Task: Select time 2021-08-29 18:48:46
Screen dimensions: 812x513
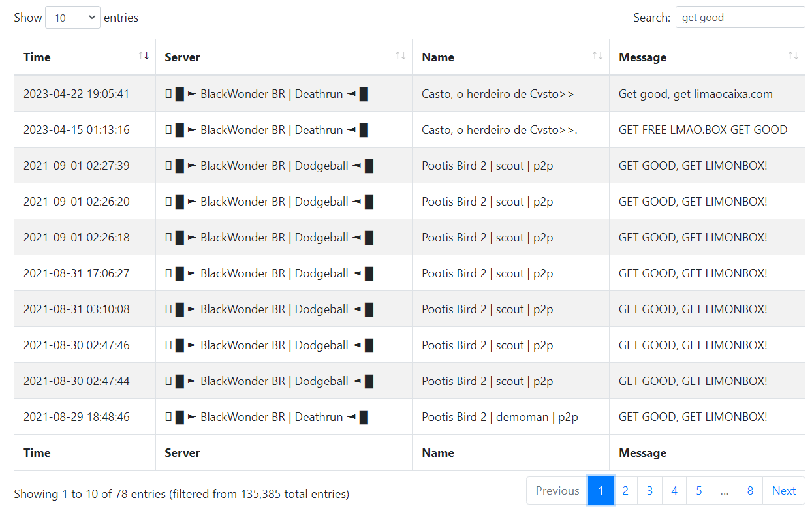Action: [76, 417]
